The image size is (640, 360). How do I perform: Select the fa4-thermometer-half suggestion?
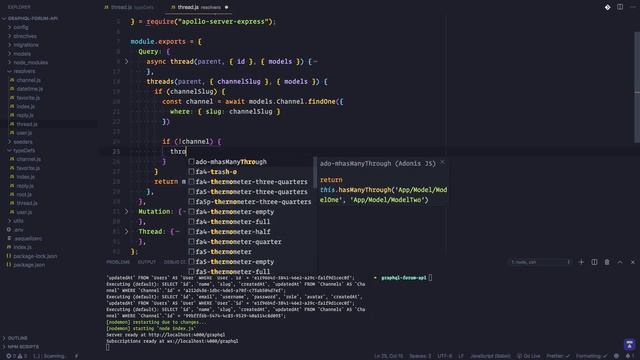pyautogui.click(x=251, y=232)
